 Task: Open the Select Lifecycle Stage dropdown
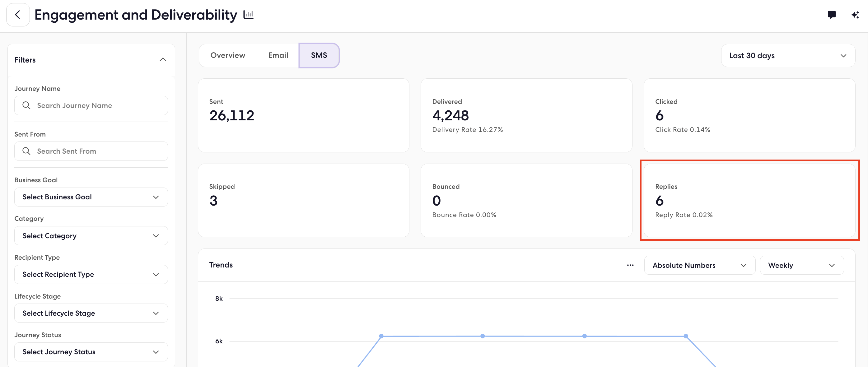tap(91, 313)
